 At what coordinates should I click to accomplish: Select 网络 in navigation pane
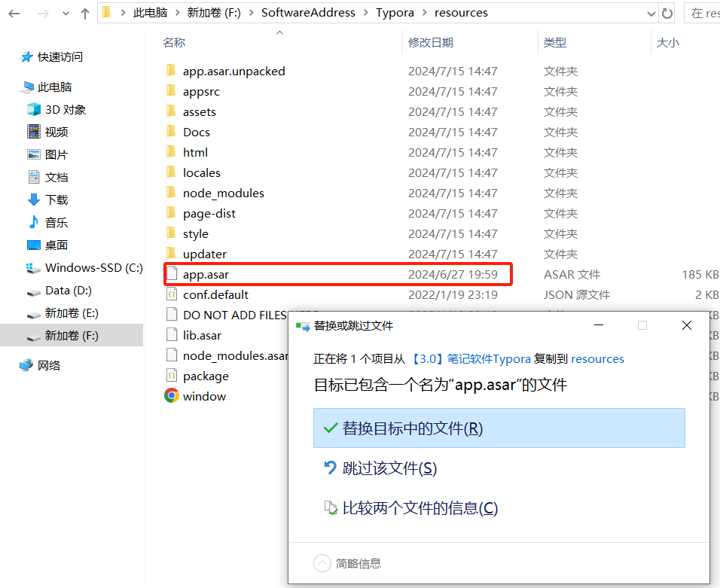(41, 365)
